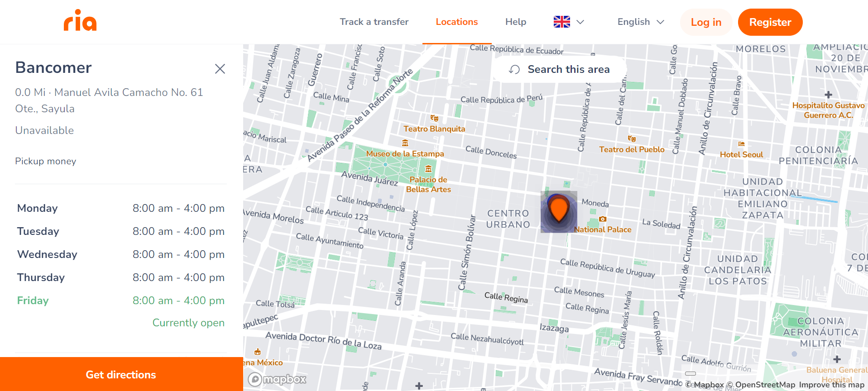Open the English language dropdown

[x=641, y=22]
